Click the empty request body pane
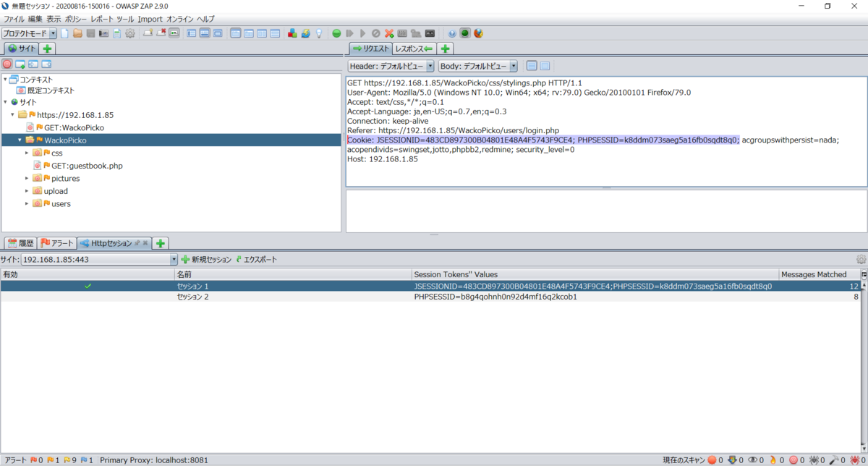The width and height of the screenshot is (868, 466). click(x=606, y=210)
